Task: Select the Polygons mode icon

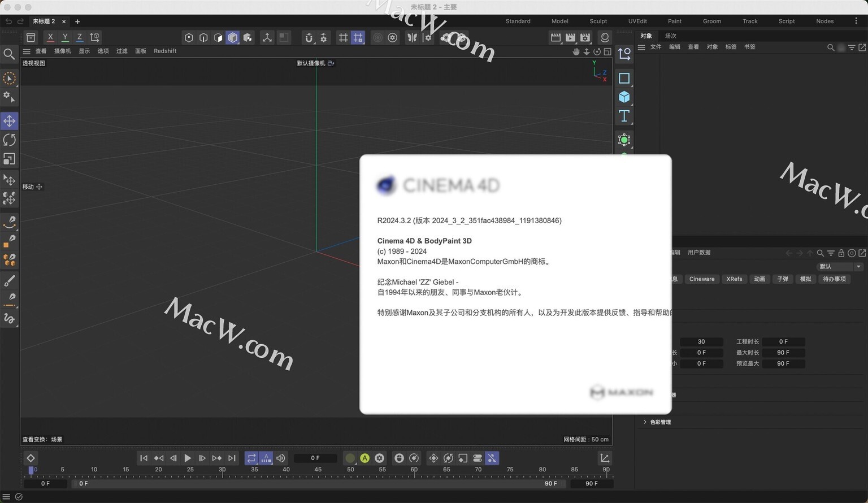Action: 218,37
